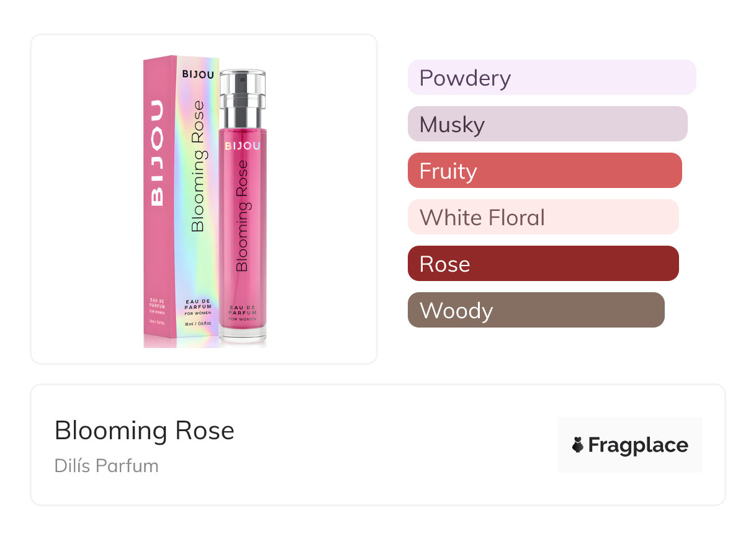Click the dark red Rose accord bar

tap(542, 264)
